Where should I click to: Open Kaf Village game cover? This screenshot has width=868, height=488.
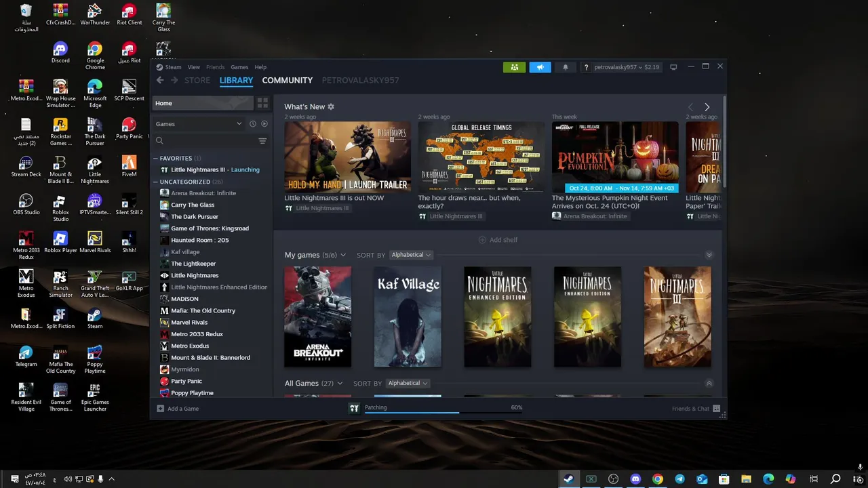point(408,317)
